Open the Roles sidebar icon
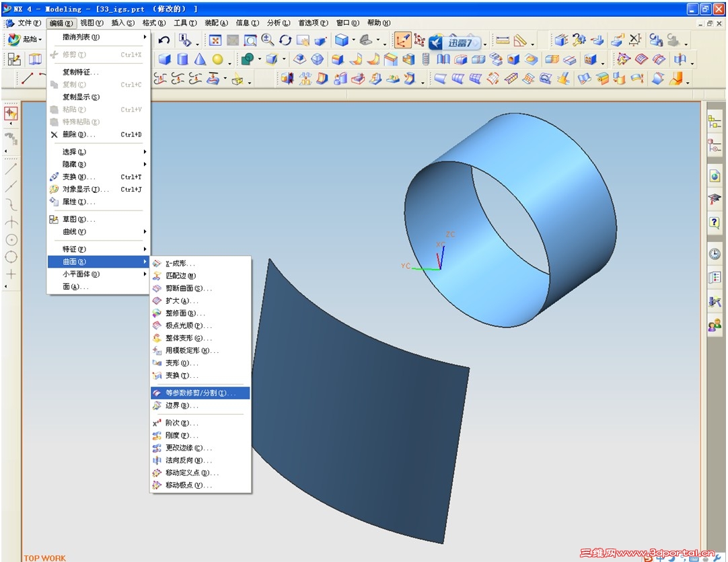The height and width of the screenshot is (562, 728). pos(715,325)
